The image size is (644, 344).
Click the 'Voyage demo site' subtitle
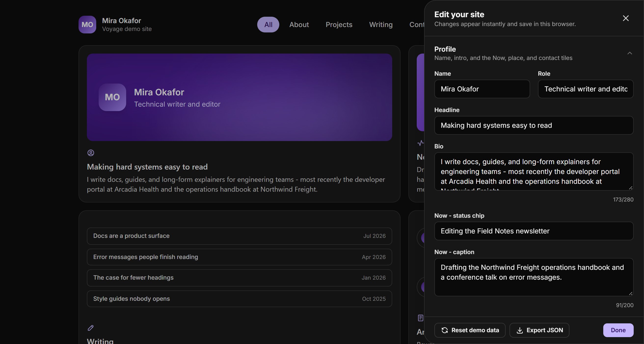pyautogui.click(x=127, y=29)
